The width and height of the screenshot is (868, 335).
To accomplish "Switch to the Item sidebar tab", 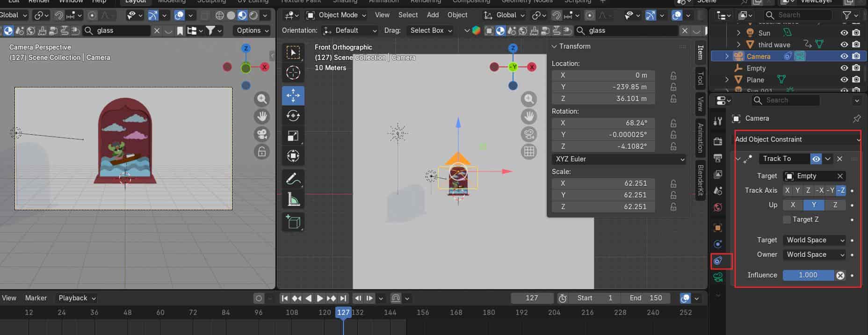I will pyautogui.click(x=700, y=52).
